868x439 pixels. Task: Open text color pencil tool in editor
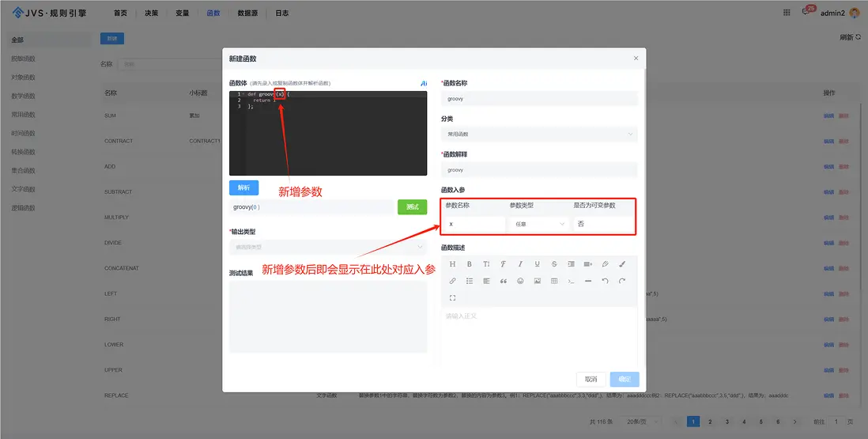(605, 264)
